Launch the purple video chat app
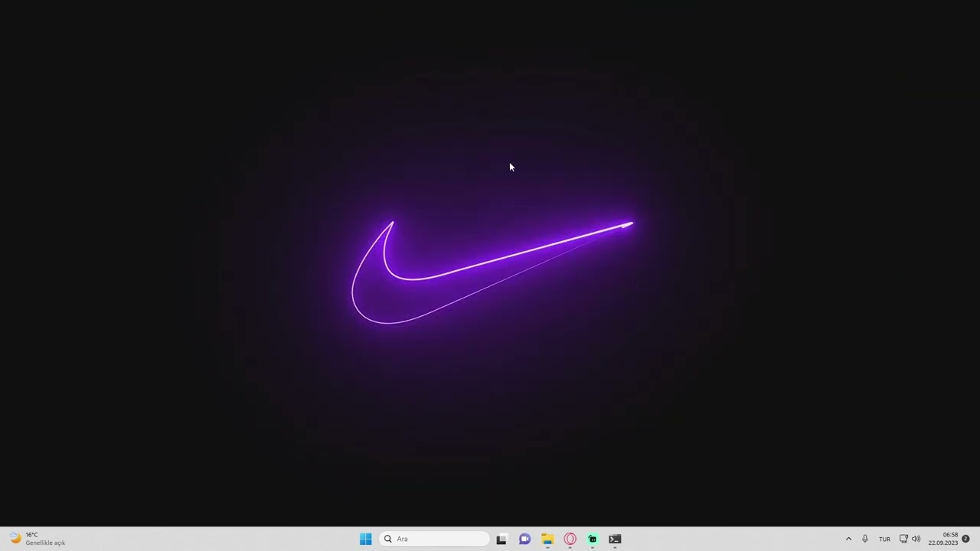 tap(524, 539)
